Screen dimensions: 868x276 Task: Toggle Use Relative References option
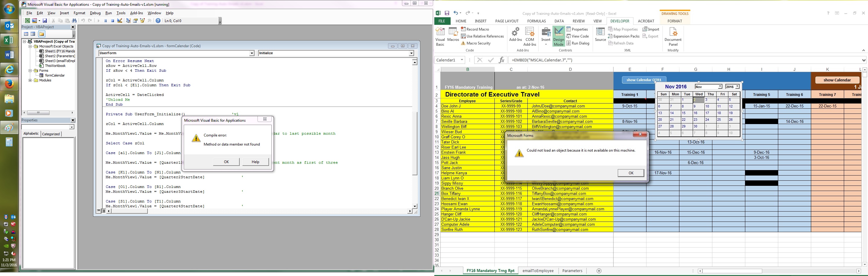482,36
